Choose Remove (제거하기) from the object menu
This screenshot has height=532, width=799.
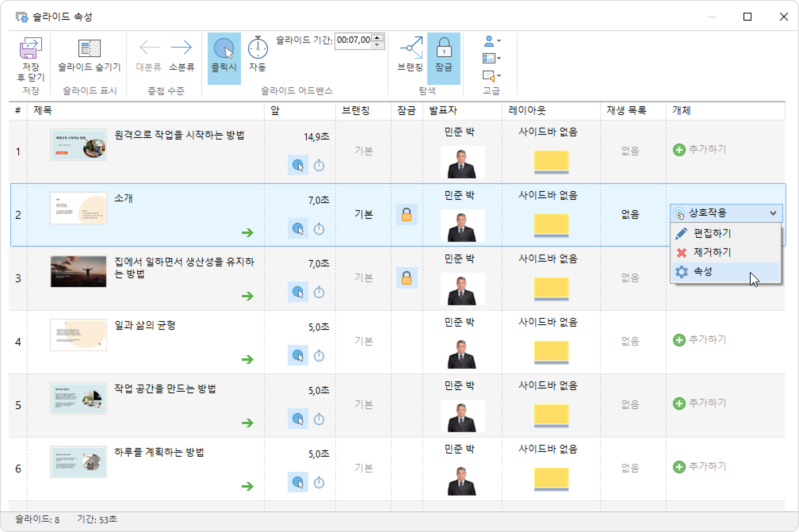coord(712,253)
